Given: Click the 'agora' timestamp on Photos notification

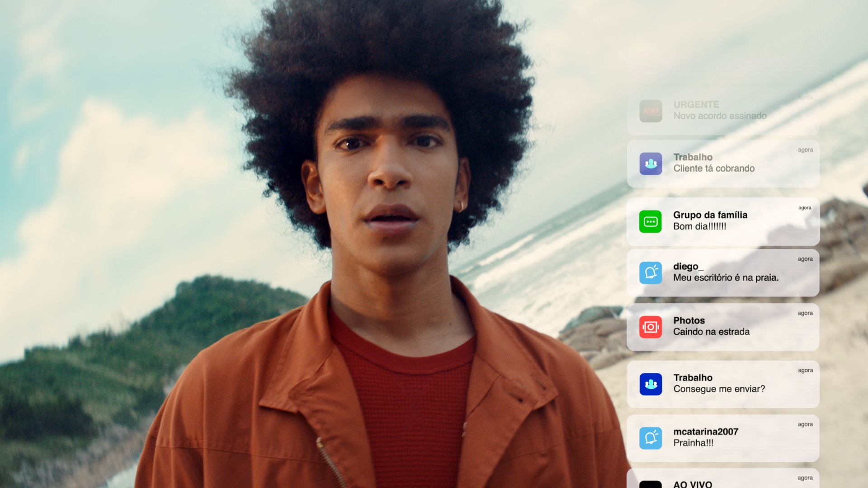Looking at the screenshot, I should pyautogui.click(x=805, y=313).
